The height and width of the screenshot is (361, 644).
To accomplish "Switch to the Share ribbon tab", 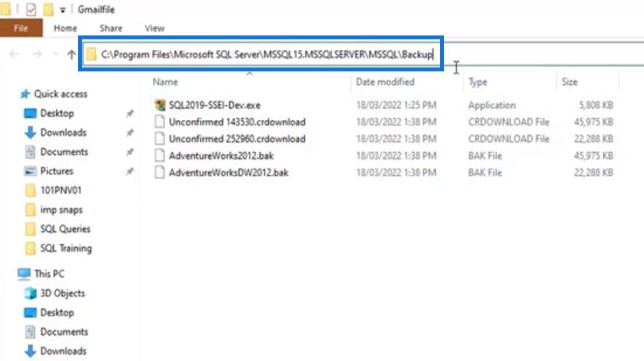I will click(111, 28).
